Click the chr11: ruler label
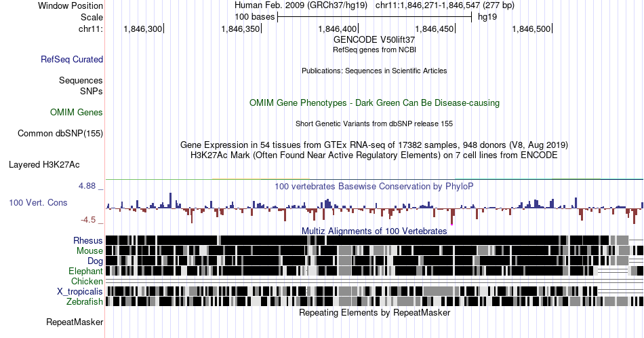The width and height of the screenshot is (644, 338). click(x=91, y=29)
